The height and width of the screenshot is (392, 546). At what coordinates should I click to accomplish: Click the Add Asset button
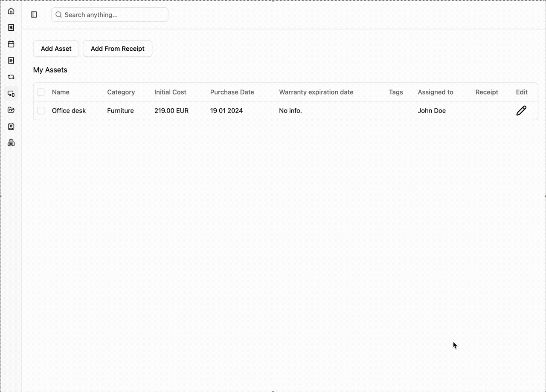[x=56, y=49]
